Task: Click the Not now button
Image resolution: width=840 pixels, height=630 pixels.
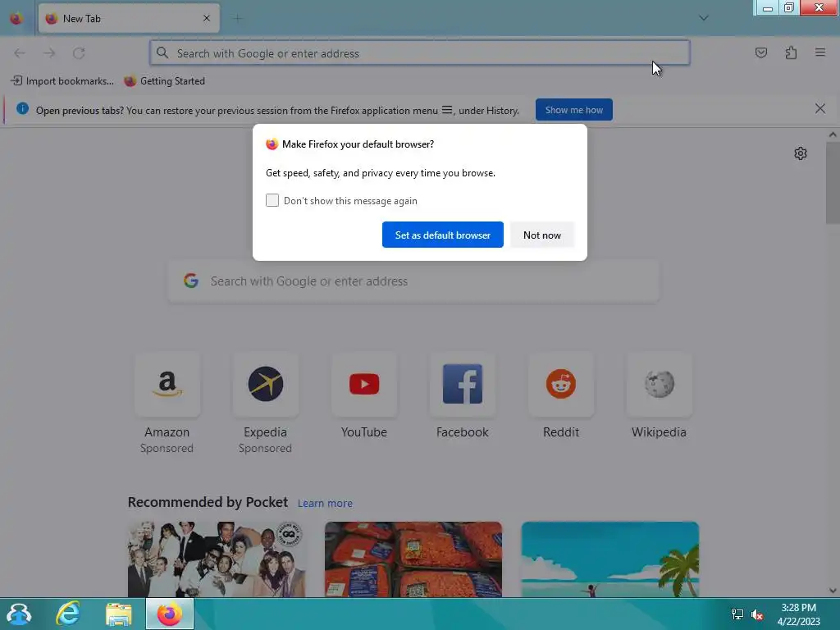Action: [x=541, y=235]
